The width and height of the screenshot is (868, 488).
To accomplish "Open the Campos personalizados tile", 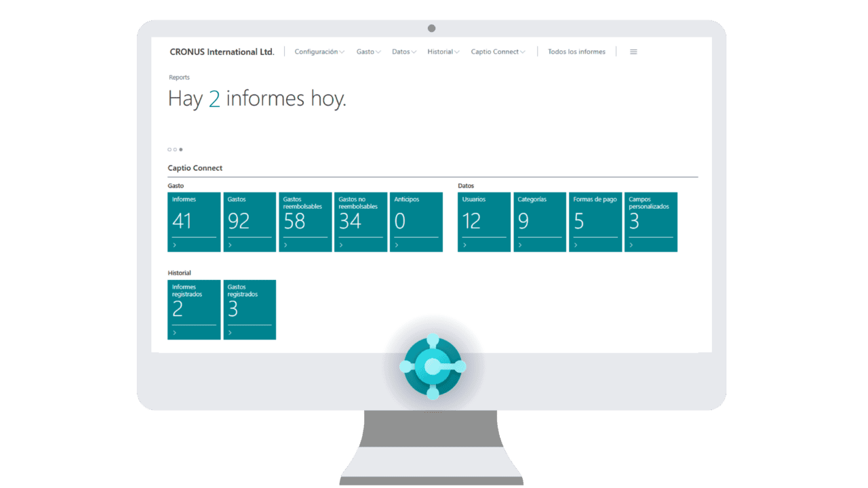I will 651,222.
